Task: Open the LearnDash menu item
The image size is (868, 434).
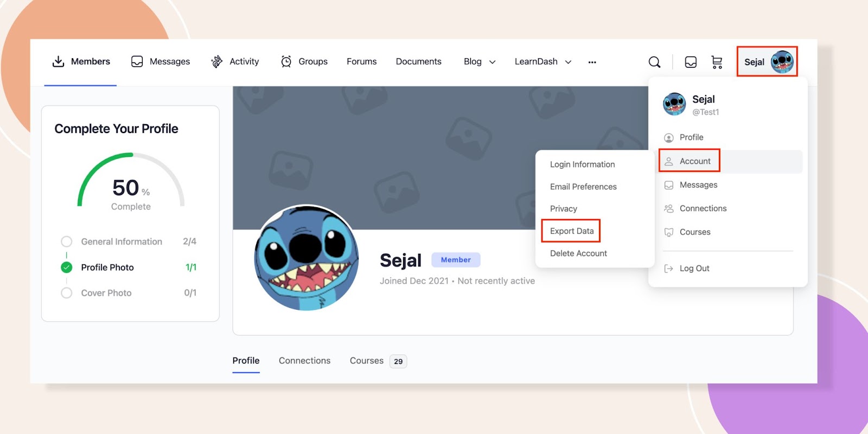Action: point(536,61)
